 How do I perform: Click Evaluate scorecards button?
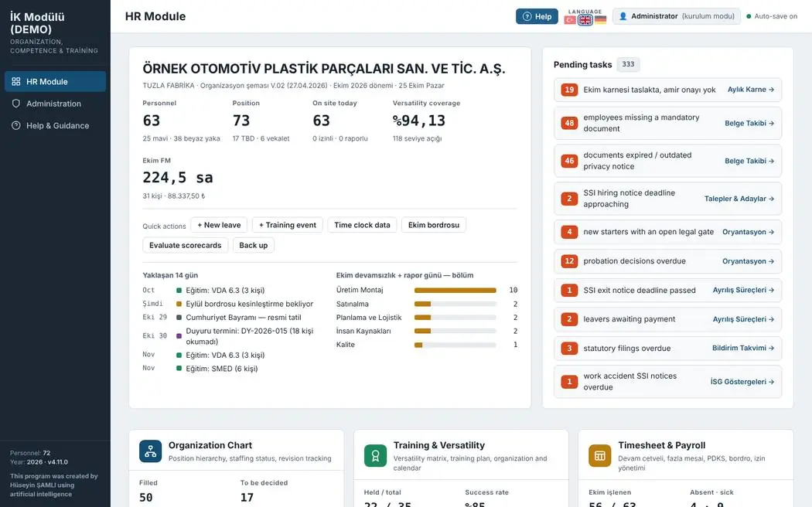[x=186, y=245]
